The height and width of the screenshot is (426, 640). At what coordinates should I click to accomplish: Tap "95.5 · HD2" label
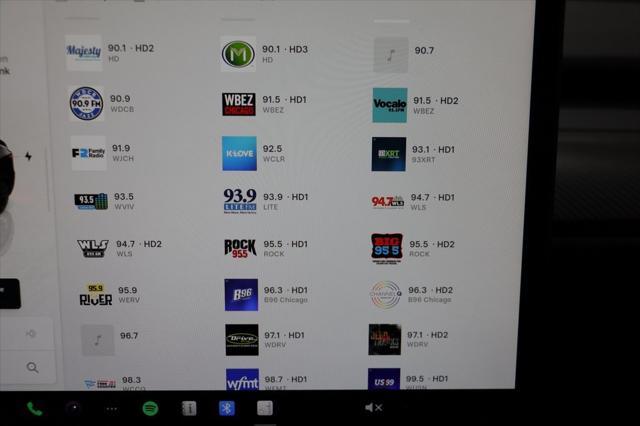[x=432, y=244]
